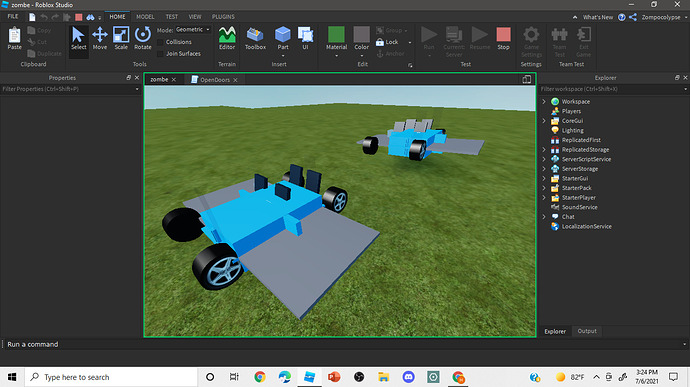
Task: Open the OpenDoors script tab
Action: point(214,80)
